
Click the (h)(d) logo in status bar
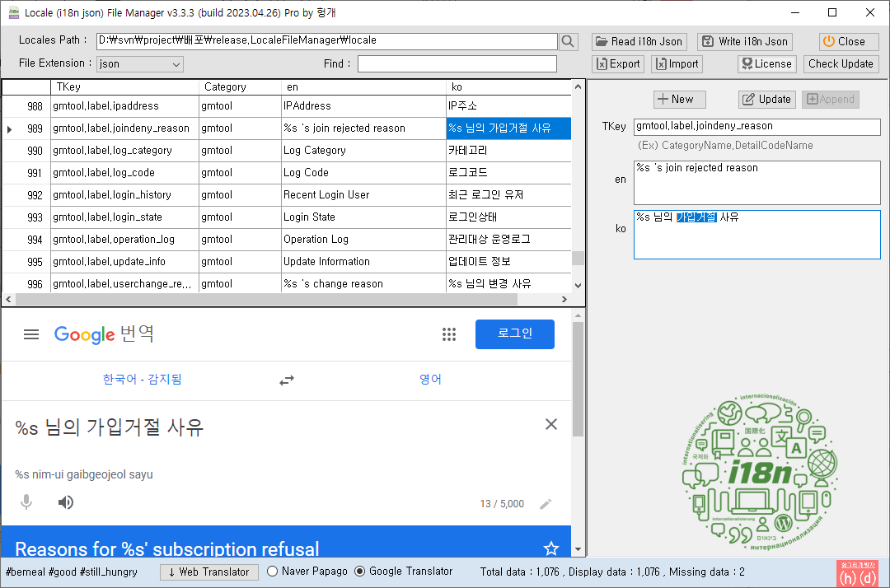tap(857, 574)
